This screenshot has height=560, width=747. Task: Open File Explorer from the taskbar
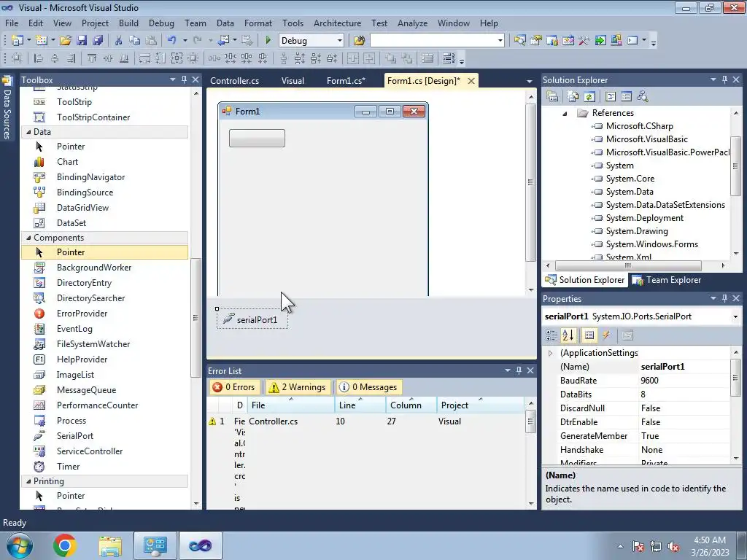(110, 545)
